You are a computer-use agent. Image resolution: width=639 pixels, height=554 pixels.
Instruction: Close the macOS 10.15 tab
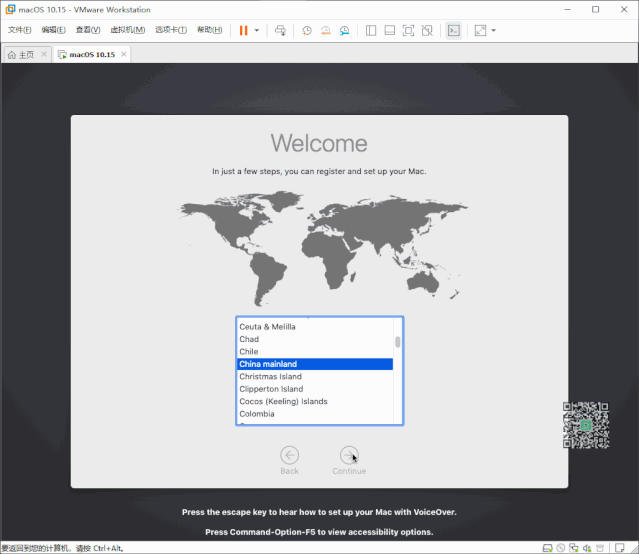pyautogui.click(x=124, y=54)
